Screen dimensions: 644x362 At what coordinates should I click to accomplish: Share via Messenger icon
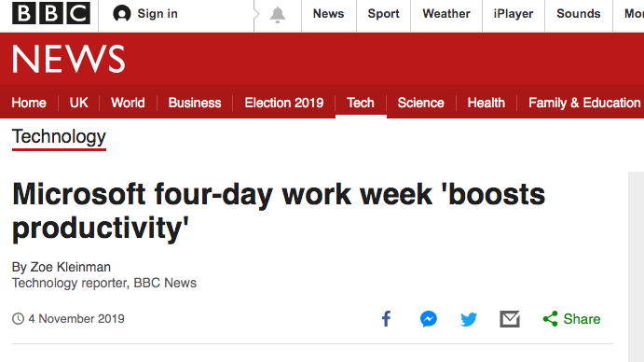pyautogui.click(x=429, y=319)
